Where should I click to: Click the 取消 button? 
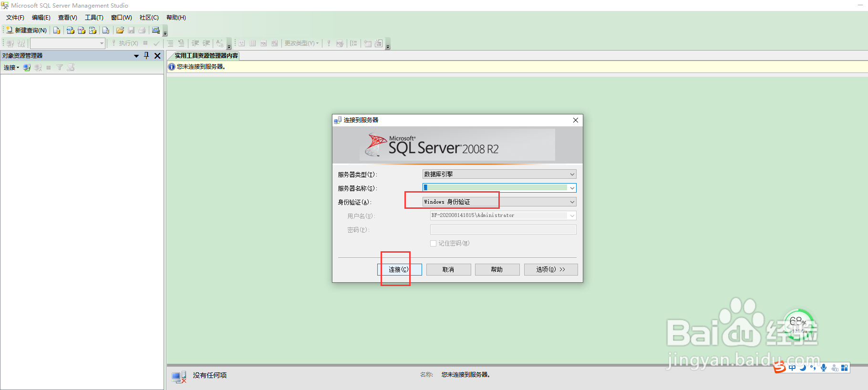(x=449, y=270)
